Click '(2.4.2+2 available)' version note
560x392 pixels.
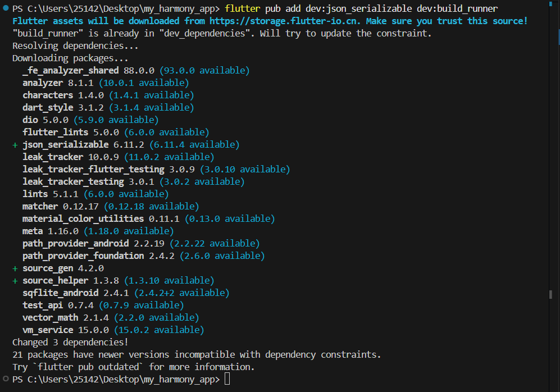click(x=182, y=293)
